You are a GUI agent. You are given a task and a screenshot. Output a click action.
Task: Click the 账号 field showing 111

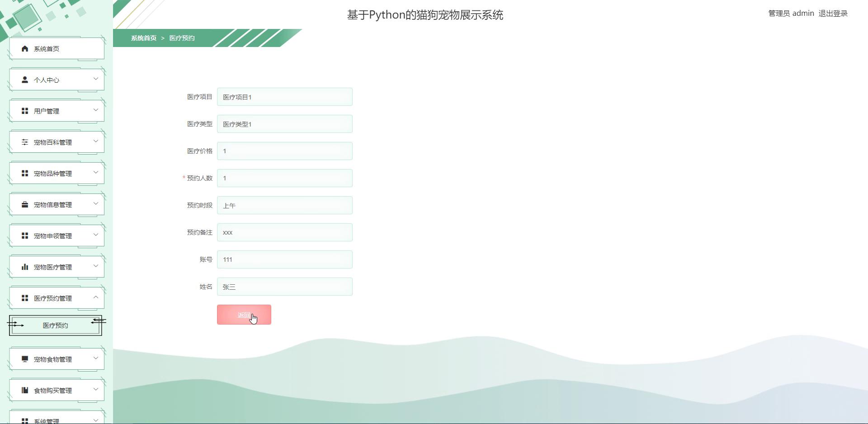285,259
